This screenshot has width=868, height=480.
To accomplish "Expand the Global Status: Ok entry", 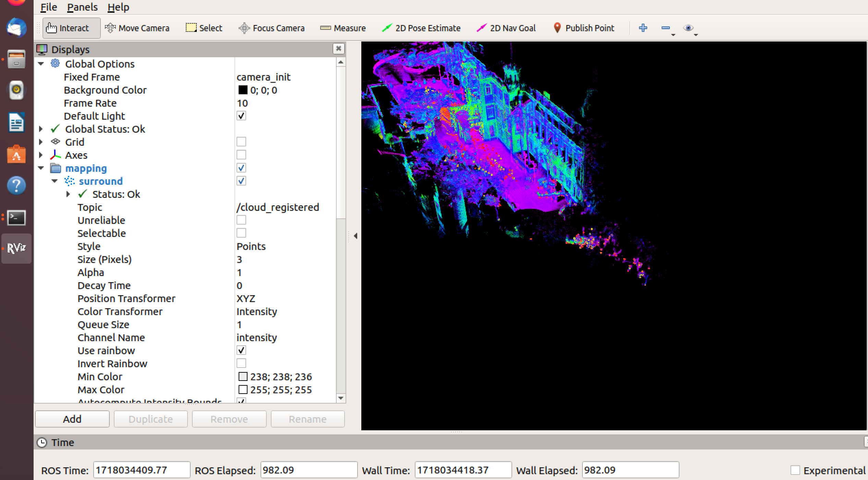I will [41, 129].
